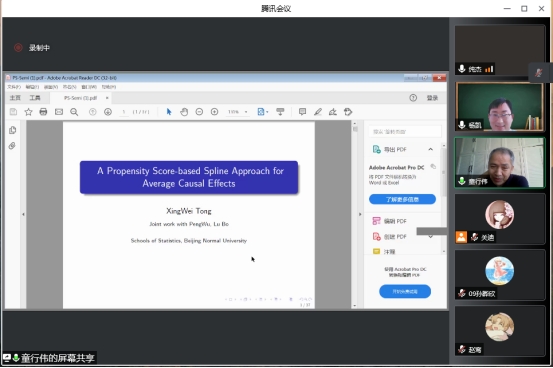This screenshot has width=553, height=368.
Task: Select the arrow selection tool
Action: click(x=169, y=112)
